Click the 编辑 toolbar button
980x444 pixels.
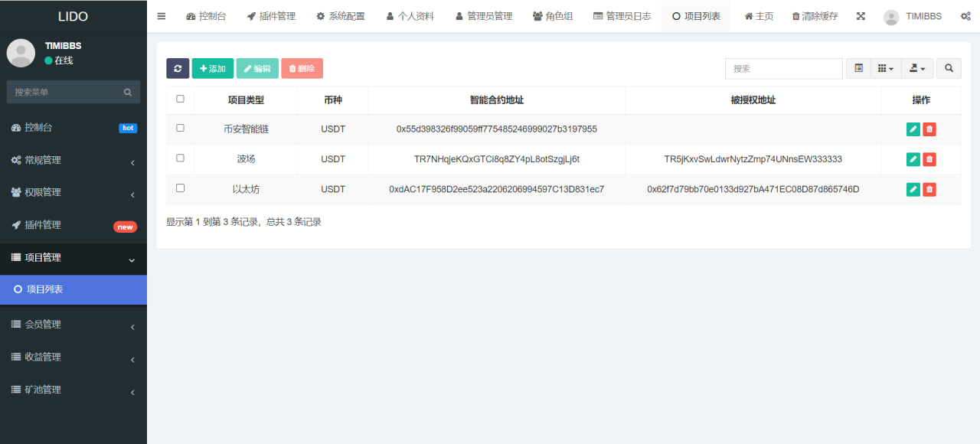point(257,68)
